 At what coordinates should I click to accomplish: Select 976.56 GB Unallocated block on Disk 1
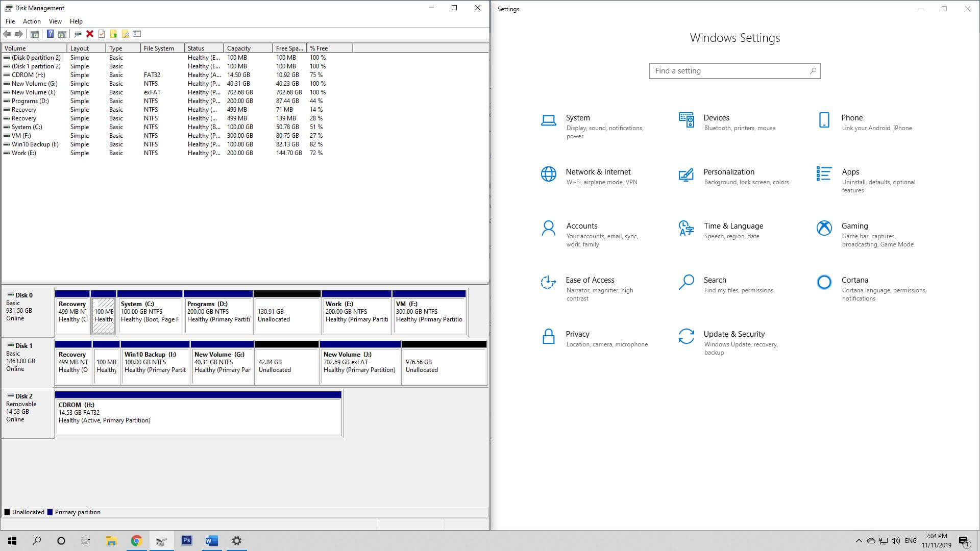click(444, 363)
